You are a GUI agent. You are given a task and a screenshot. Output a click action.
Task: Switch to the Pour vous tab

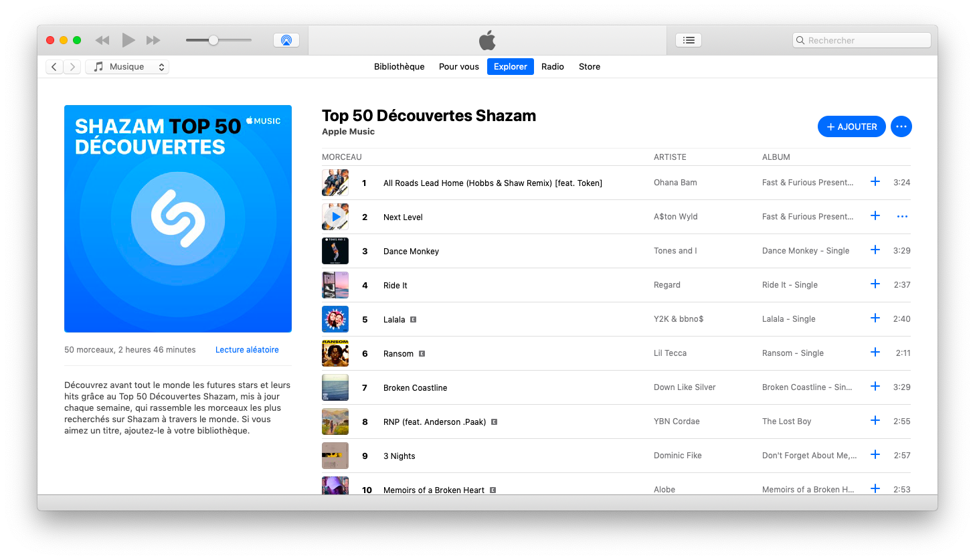pyautogui.click(x=459, y=67)
